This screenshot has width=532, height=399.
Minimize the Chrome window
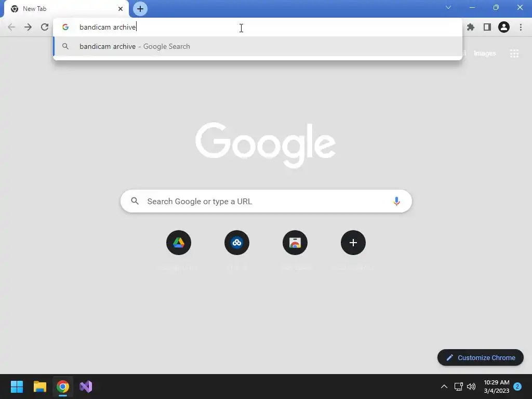click(x=472, y=7)
